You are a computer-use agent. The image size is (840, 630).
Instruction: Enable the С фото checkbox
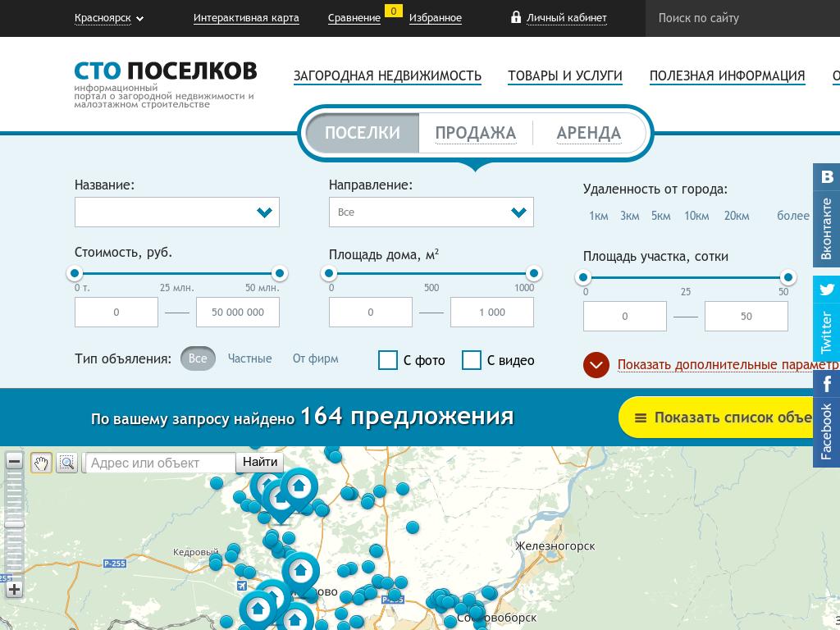point(387,360)
